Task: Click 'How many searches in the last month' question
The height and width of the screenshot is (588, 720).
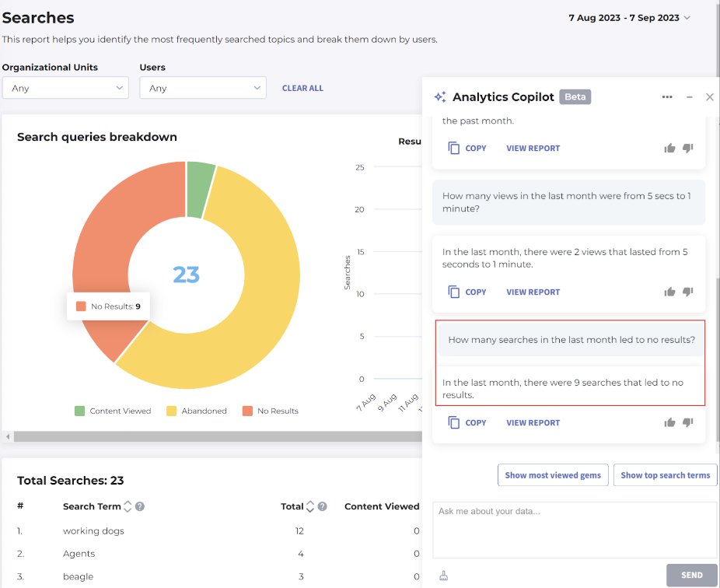Action: pos(571,339)
